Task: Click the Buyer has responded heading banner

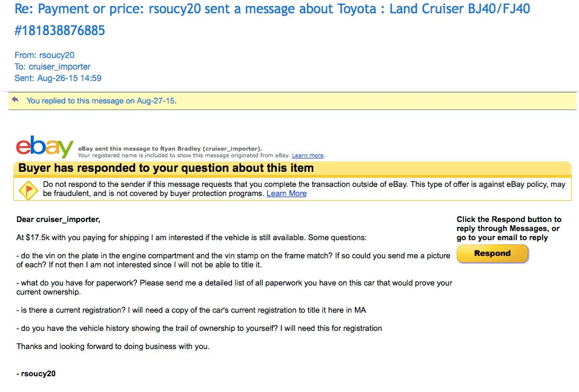Action: (x=292, y=168)
